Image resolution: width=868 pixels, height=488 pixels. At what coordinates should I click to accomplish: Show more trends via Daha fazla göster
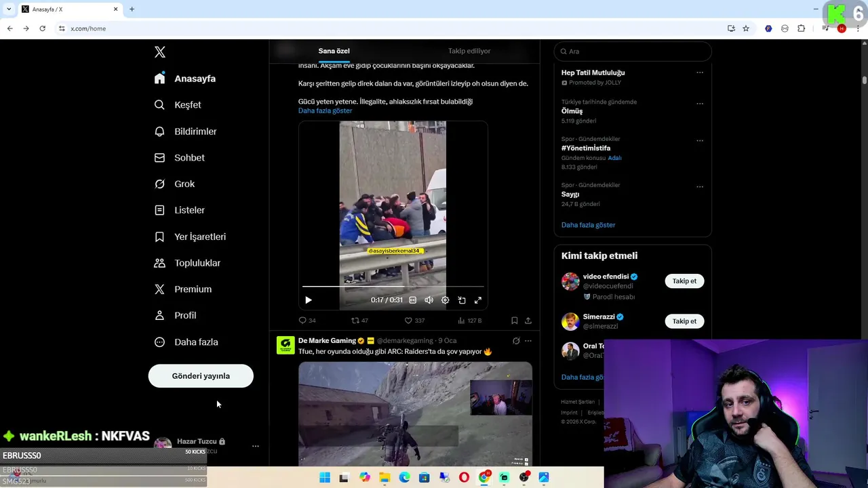[588, 225]
